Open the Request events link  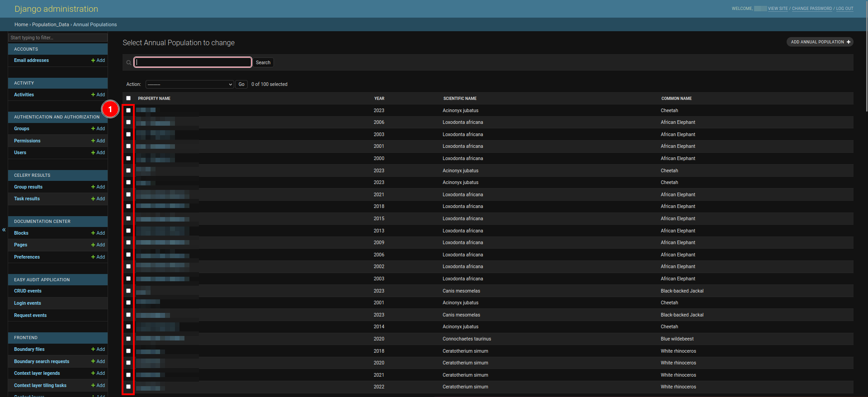coord(30,316)
